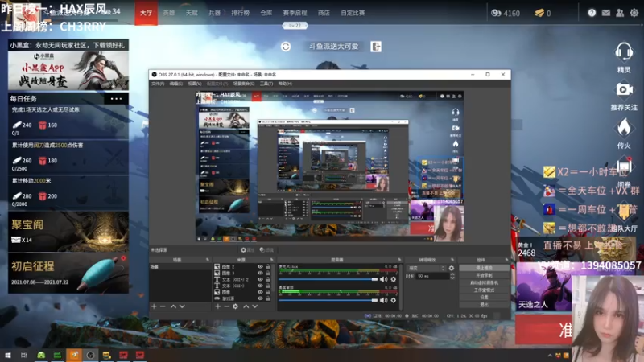Image resolution: width=644 pixels, height=362 pixels.
Task: Open the mail envelope icon in game
Action: pos(606,13)
